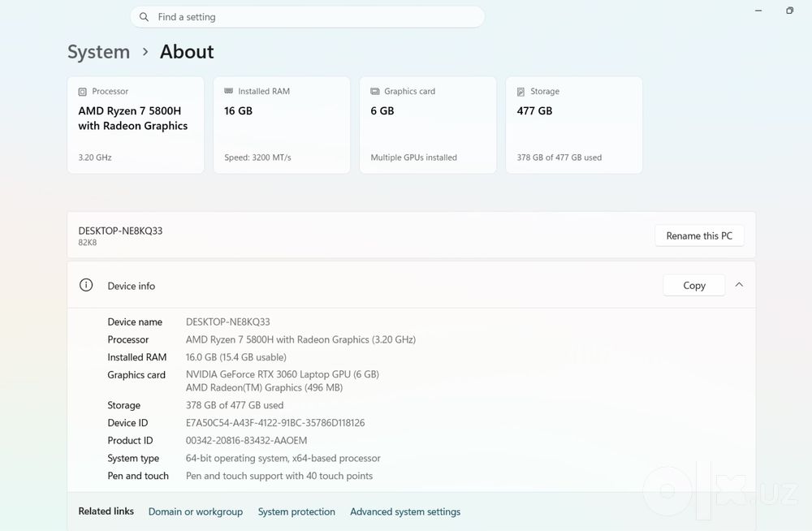Open Advanced system settings
812x531 pixels.
tap(405, 512)
